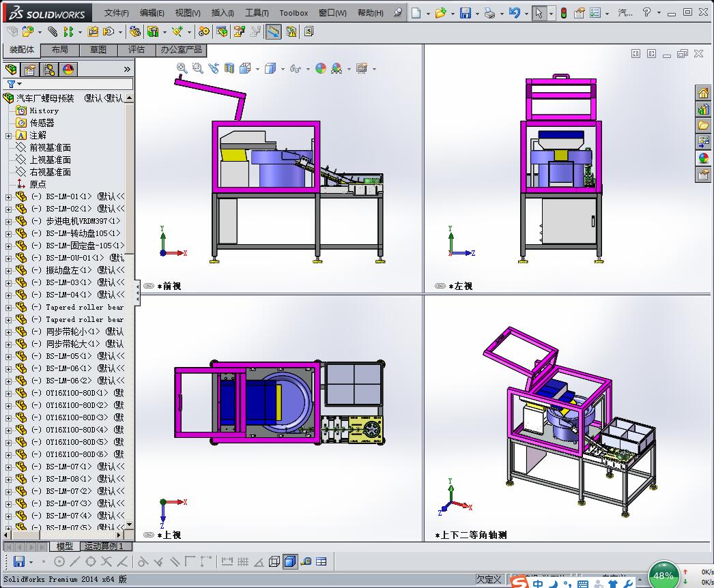Click the Exploded View icon
714x588 pixels.
tap(239, 31)
